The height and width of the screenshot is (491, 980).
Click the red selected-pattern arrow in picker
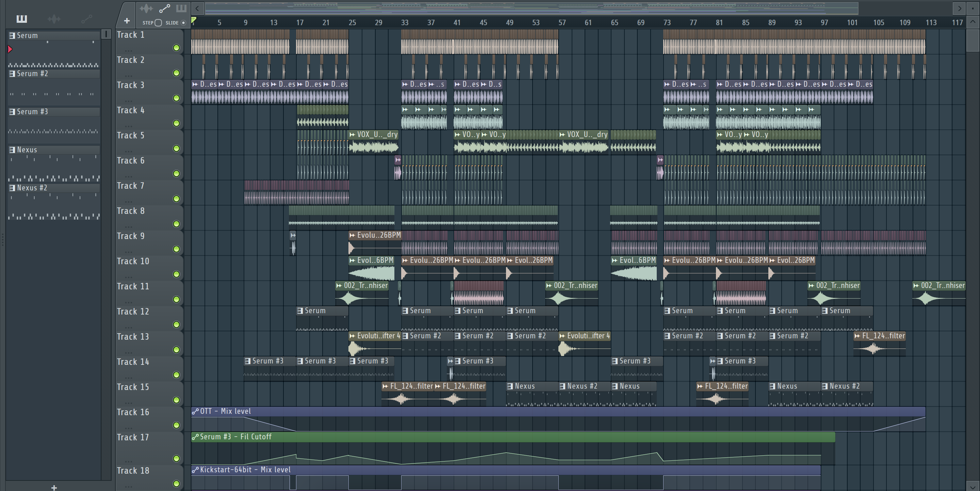point(10,49)
